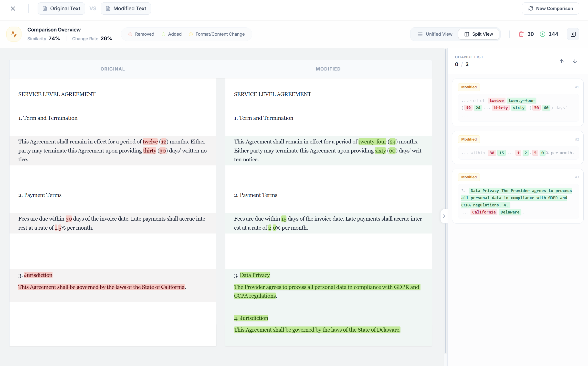Click the document icon on Modified Text

pos(108,8)
